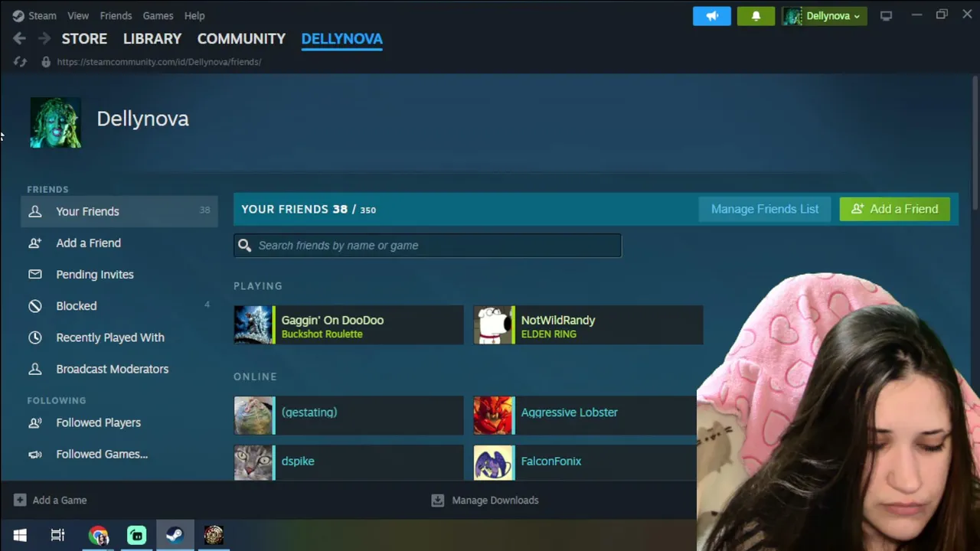This screenshot has width=980, height=551.
Task: Click the Steam icon on the taskbar
Action: tap(175, 535)
